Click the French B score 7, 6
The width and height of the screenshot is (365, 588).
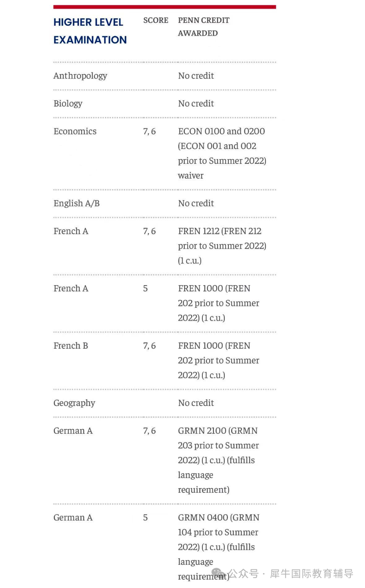(x=149, y=346)
